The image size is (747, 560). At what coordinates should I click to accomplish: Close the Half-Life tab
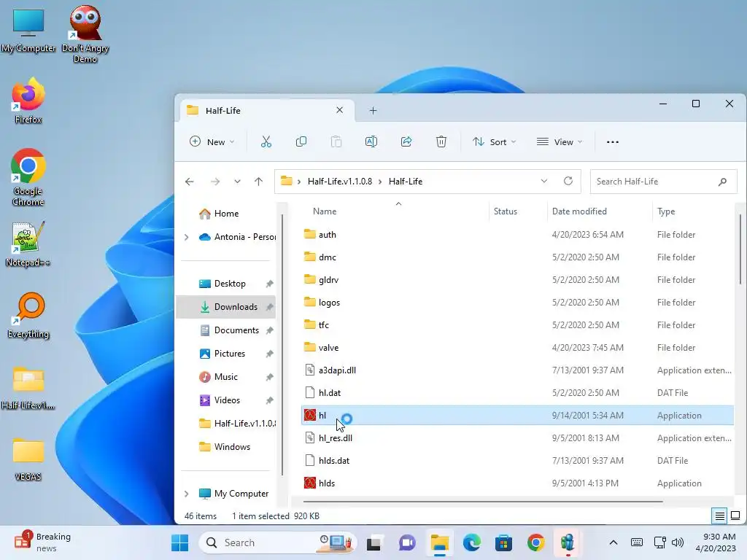point(340,110)
